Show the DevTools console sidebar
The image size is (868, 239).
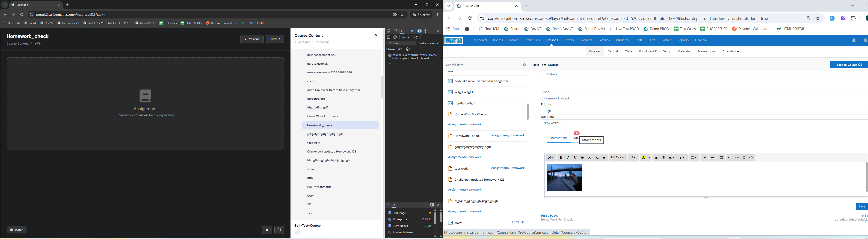pos(389,37)
